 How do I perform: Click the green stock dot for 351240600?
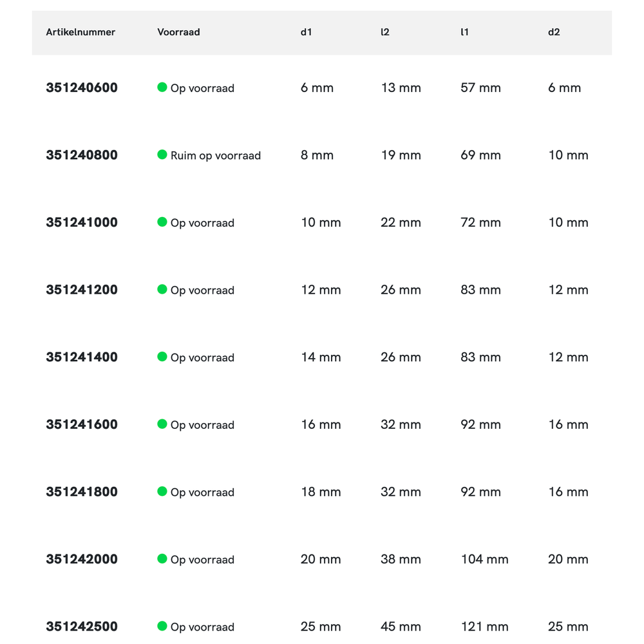(x=162, y=88)
